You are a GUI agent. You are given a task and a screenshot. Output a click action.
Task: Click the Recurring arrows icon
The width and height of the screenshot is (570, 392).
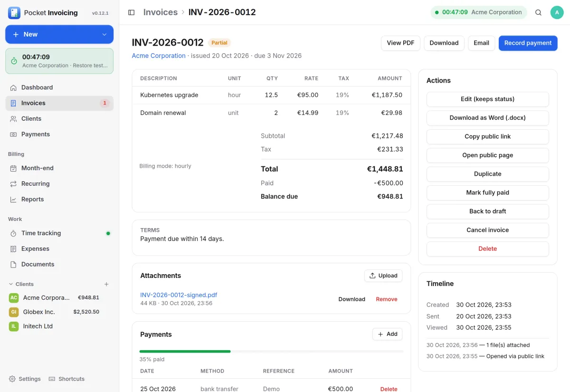pos(14,184)
